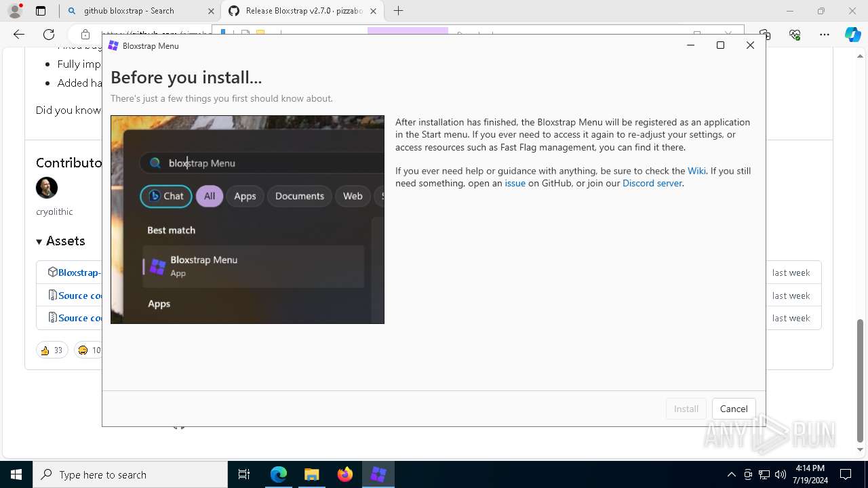Maximize the Bloxstrap Menu window
Image resolution: width=868 pixels, height=488 pixels.
point(720,45)
